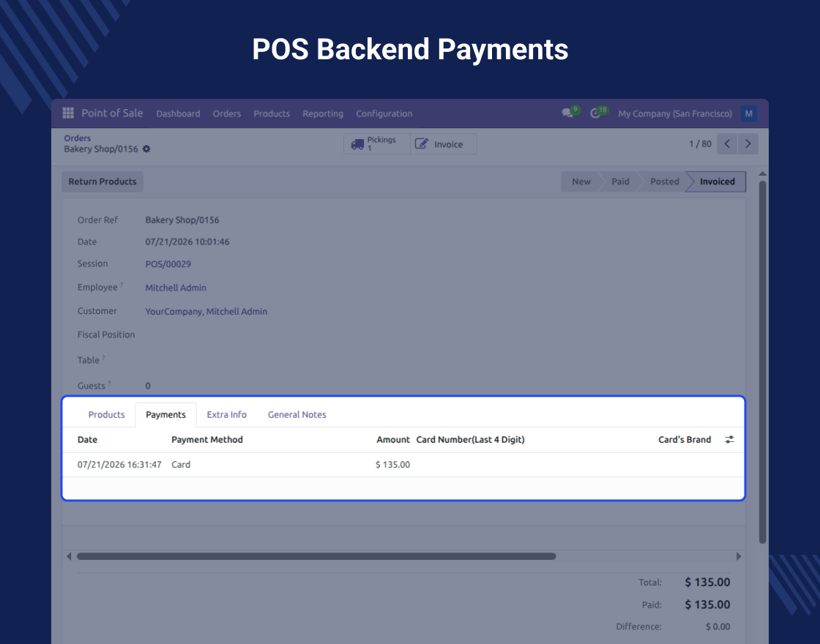
Task: Sort by Date column header
Action: point(87,440)
